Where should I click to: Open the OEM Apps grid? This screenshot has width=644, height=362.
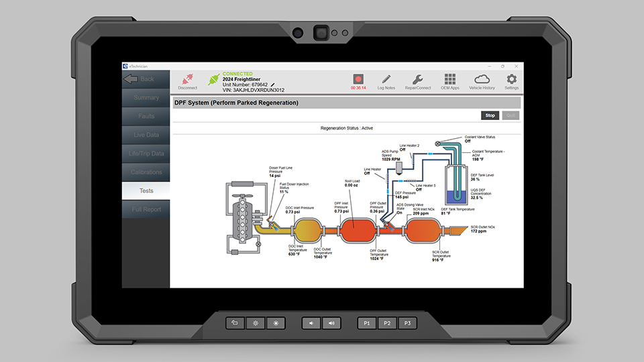tap(449, 82)
